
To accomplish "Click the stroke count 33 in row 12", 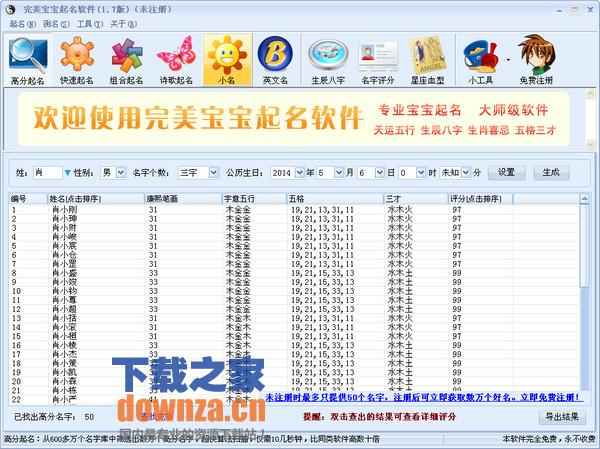I will click(x=153, y=309).
